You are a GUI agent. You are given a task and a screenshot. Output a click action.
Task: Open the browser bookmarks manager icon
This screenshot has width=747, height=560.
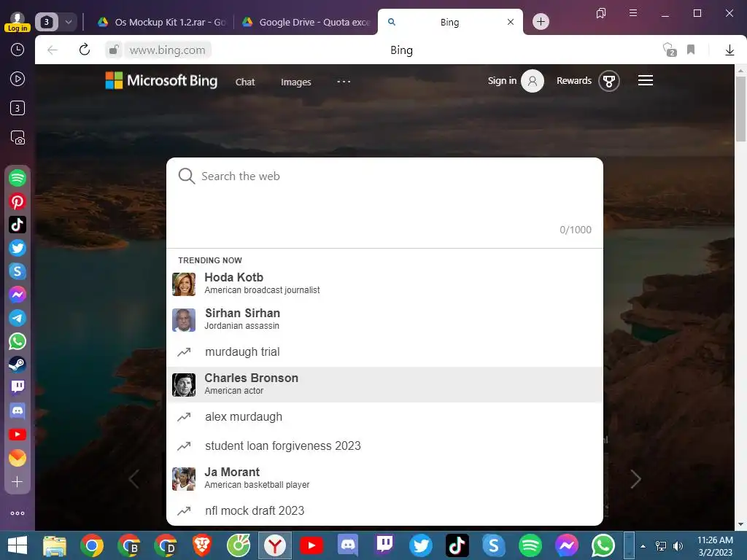point(601,13)
